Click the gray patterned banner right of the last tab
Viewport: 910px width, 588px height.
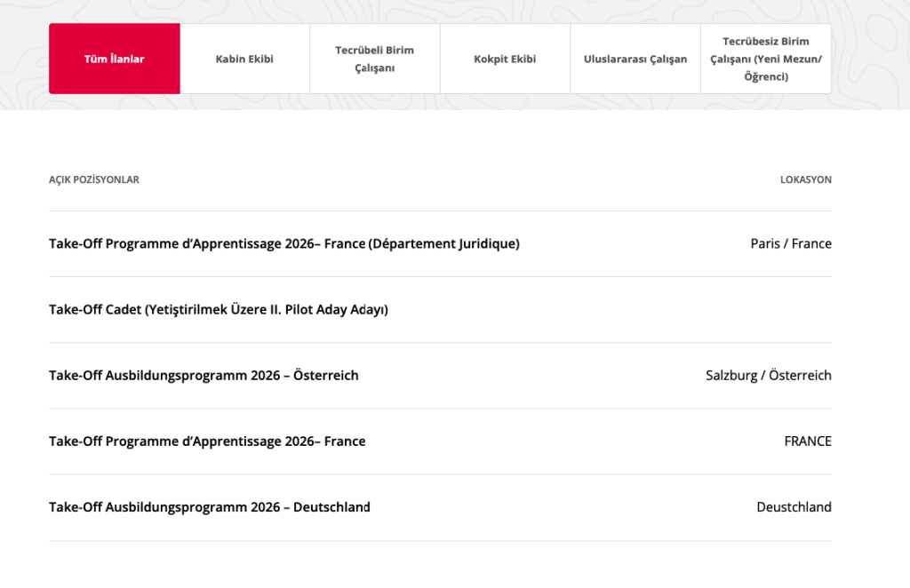coord(871,59)
